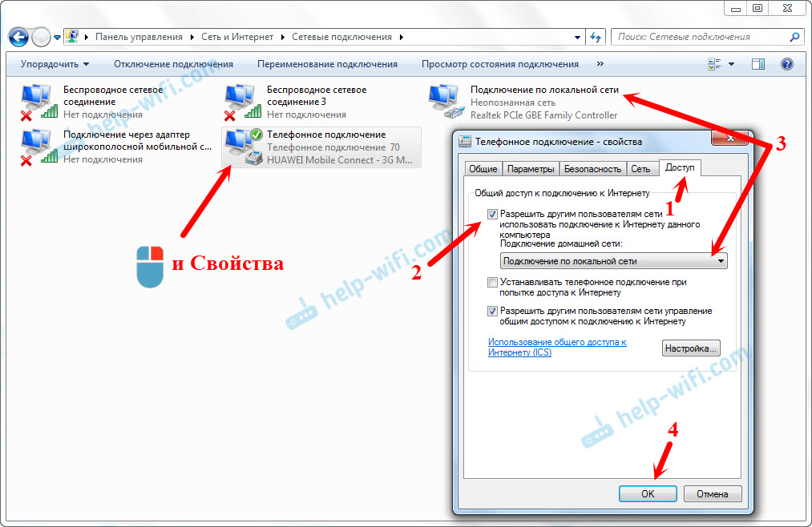Expand chevron after "Панель управления" breadcrumb
The height and width of the screenshot is (527, 812).
pos(192,37)
